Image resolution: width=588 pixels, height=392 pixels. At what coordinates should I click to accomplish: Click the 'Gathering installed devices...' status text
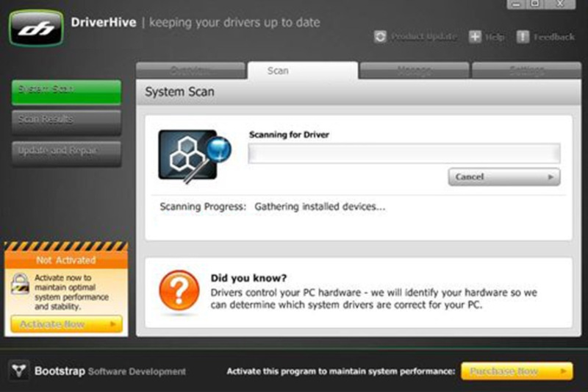tap(320, 207)
